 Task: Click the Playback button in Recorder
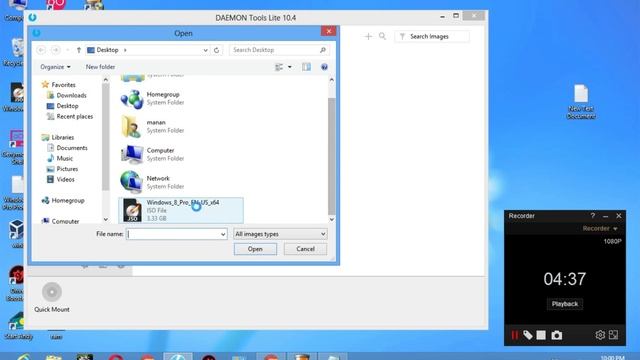click(565, 304)
